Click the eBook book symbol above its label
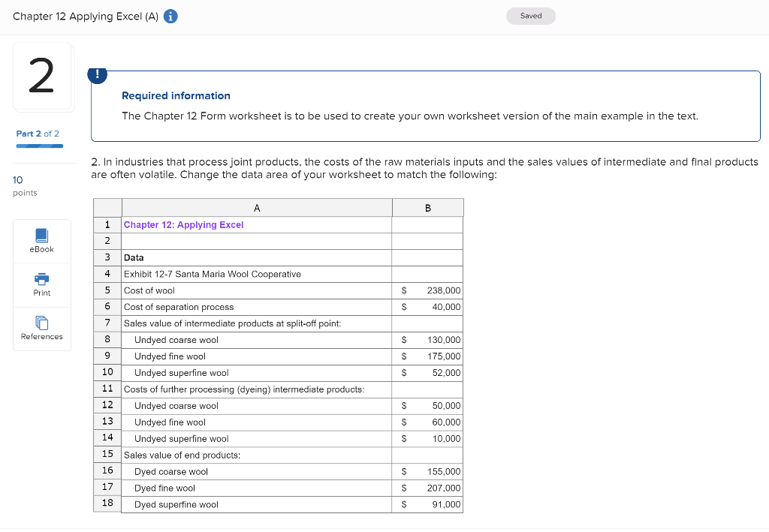Screen dimensions: 769x532 point(41,236)
